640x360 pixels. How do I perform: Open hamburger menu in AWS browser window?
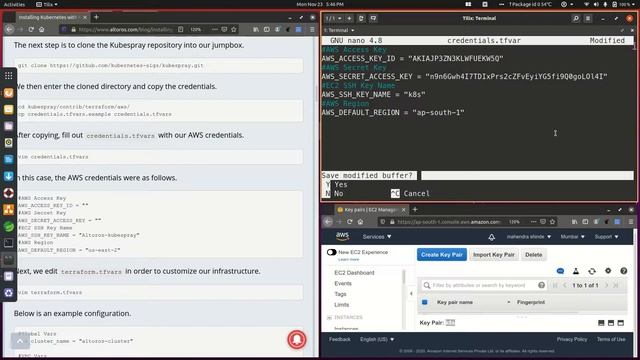(x=631, y=222)
